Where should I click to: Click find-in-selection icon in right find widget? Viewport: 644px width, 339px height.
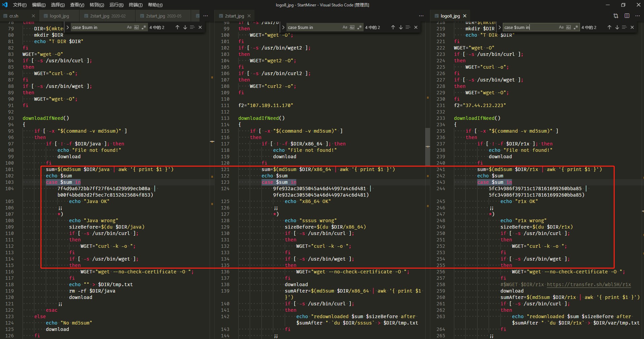624,27
